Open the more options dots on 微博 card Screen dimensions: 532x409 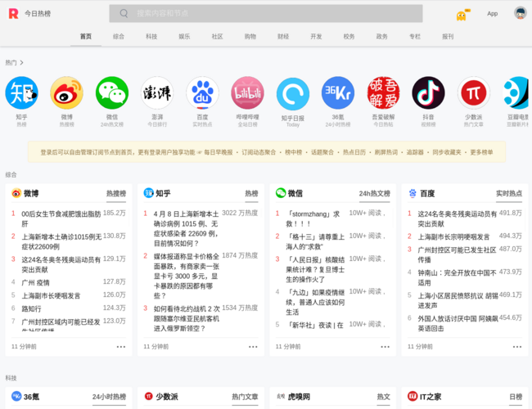point(121,347)
